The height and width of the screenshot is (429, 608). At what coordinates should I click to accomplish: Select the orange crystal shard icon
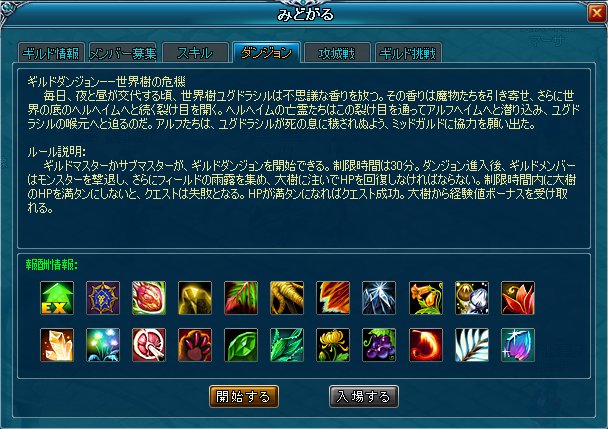coord(57,345)
